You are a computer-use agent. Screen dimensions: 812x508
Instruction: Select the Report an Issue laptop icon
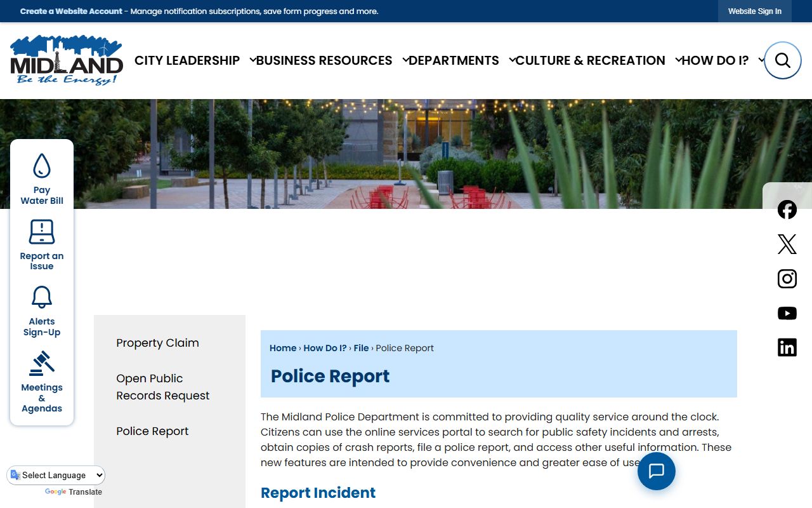(x=42, y=232)
